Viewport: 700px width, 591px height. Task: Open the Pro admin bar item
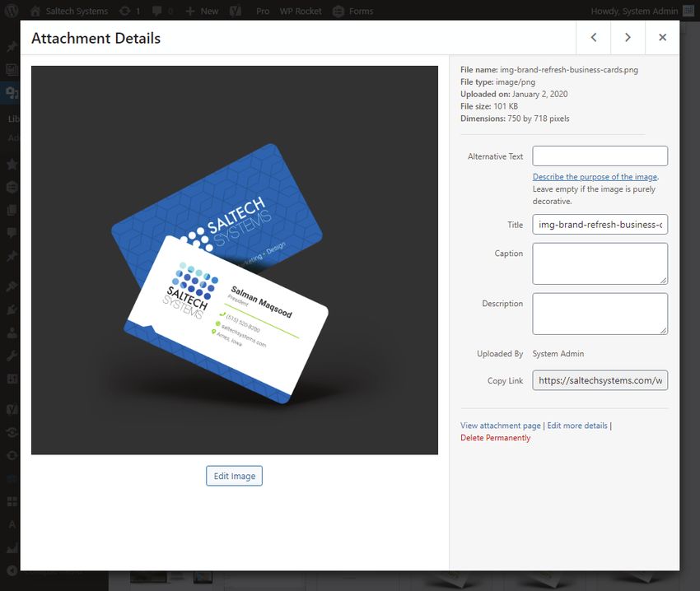(x=263, y=12)
